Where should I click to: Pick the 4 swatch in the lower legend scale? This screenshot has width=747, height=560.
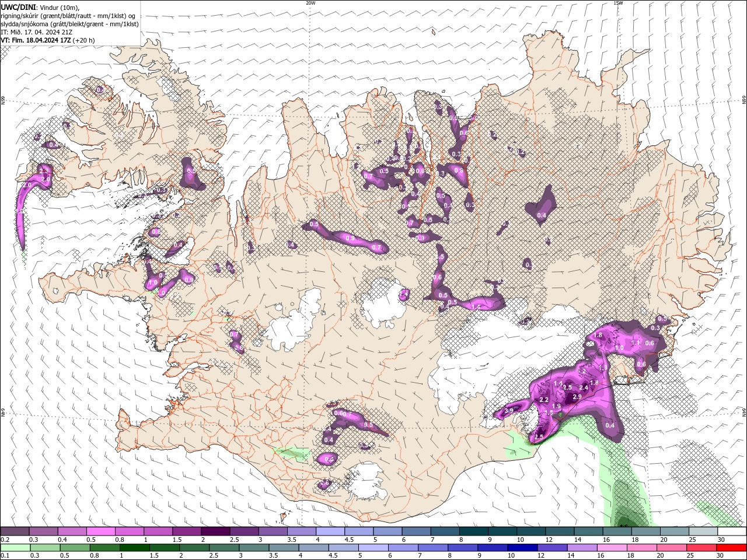[313, 548]
